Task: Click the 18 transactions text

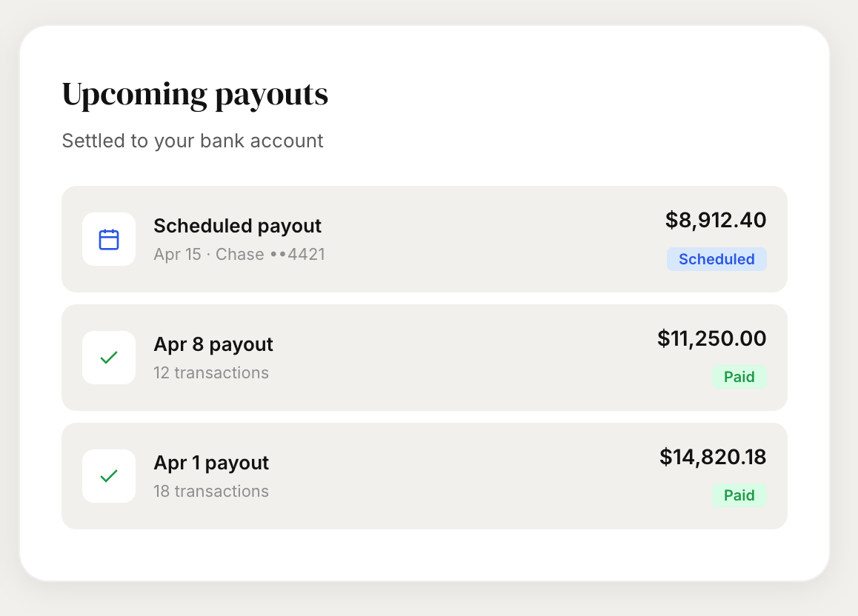Action: click(x=211, y=491)
